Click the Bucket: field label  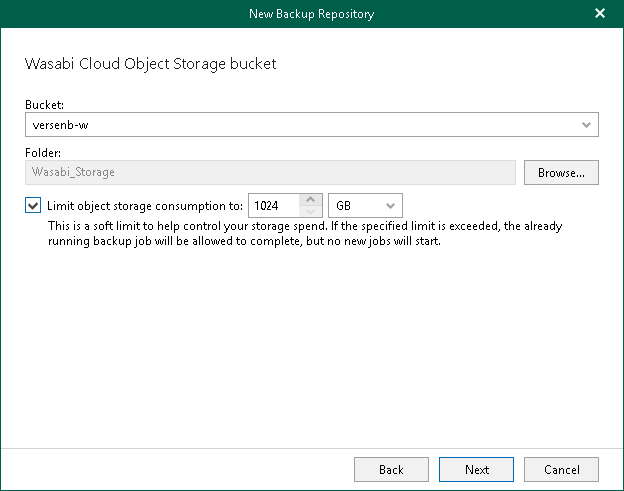44,105
